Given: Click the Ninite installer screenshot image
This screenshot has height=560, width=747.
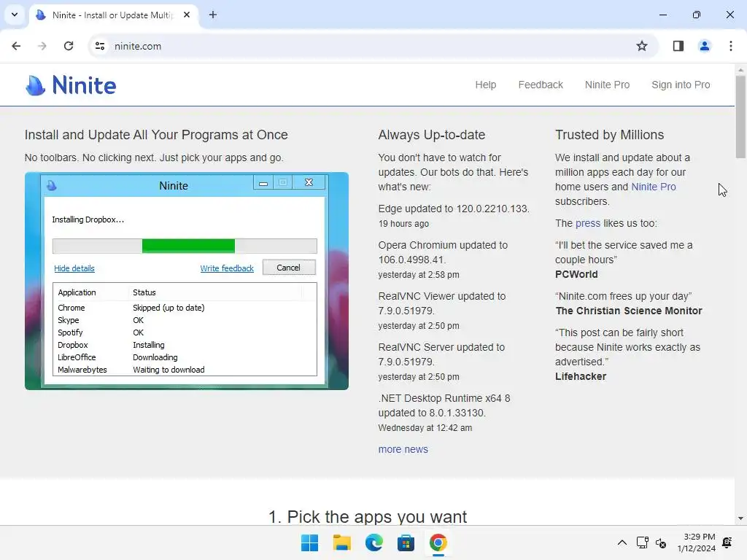Looking at the screenshot, I should point(187,281).
